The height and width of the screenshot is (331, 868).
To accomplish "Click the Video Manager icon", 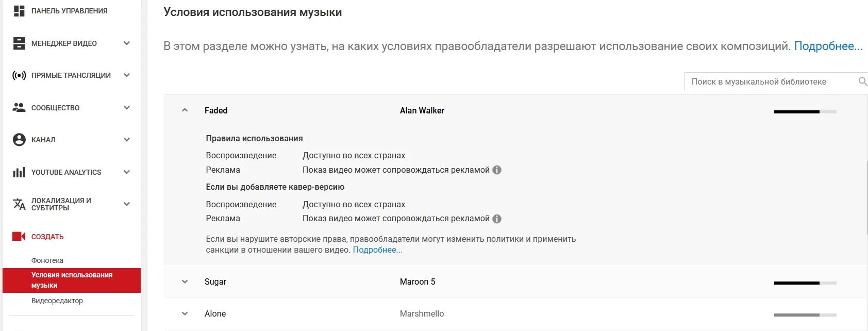I will [19, 43].
